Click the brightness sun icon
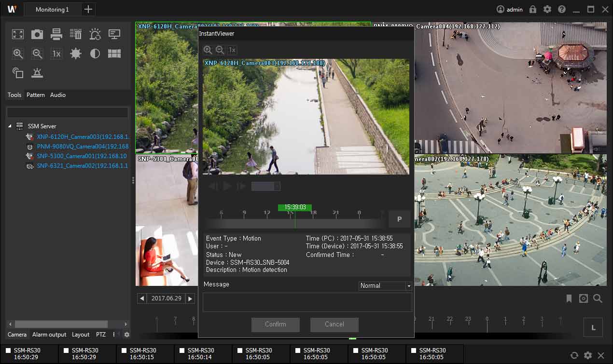This screenshot has width=613, height=364. click(x=76, y=54)
